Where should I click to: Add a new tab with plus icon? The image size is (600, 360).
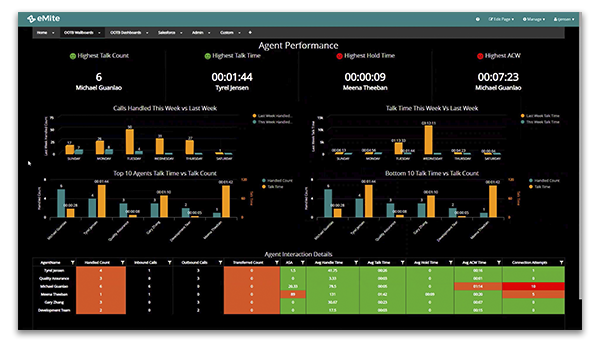pyautogui.click(x=250, y=33)
